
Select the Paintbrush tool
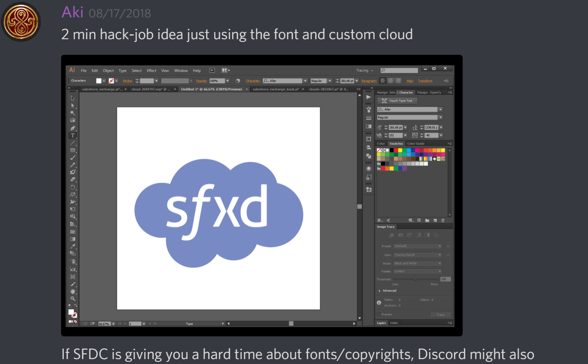pos(73,157)
